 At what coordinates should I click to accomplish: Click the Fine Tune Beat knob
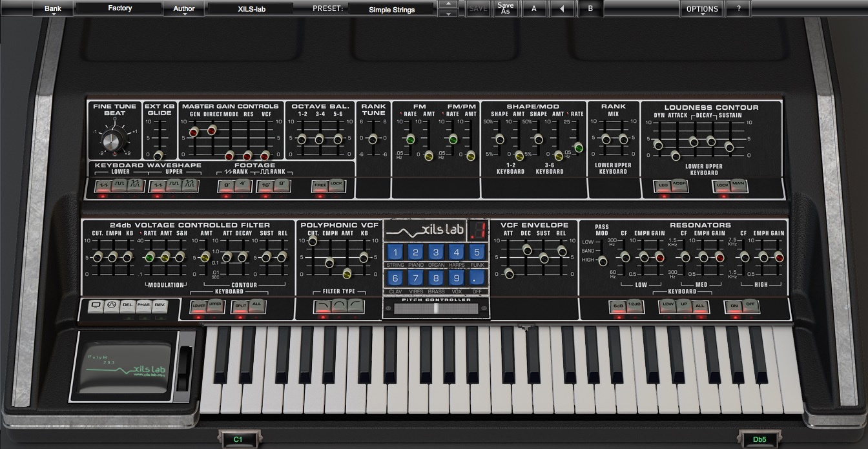[114, 139]
